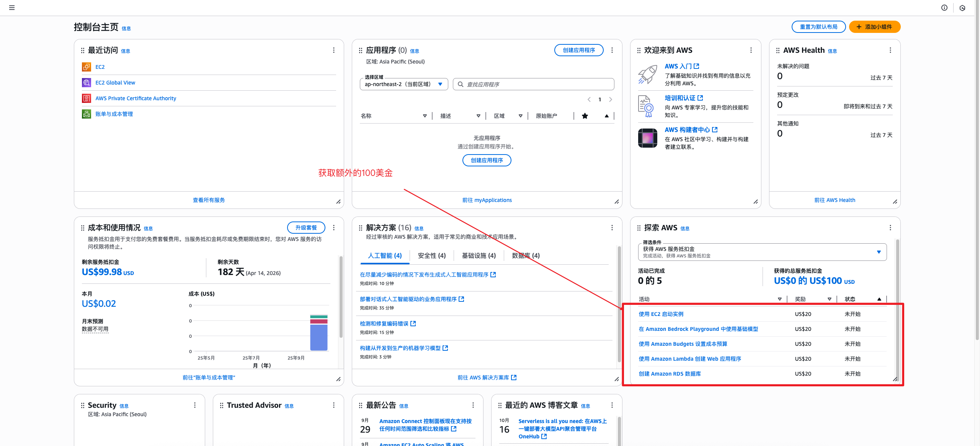Expand 筛选条件 filter dropdown
This screenshot has height=446, width=980.
[x=762, y=252]
